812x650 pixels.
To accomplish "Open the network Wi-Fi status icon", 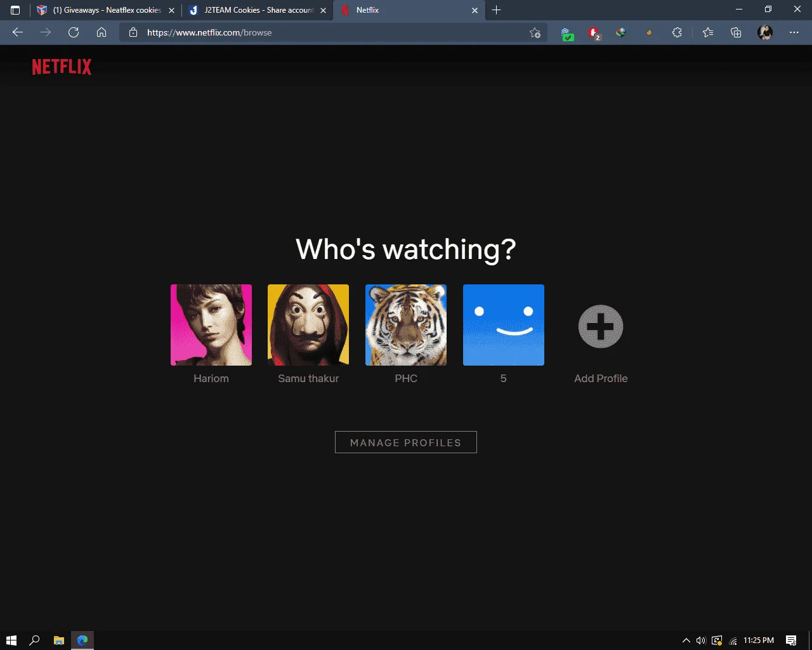I will click(x=733, y=640).
